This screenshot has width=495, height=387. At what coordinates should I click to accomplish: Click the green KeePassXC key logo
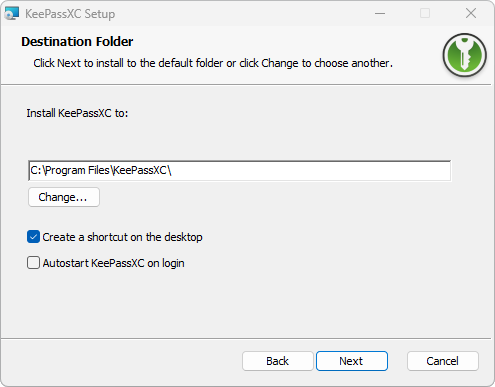pyautogui.click(x=464, y=55)
